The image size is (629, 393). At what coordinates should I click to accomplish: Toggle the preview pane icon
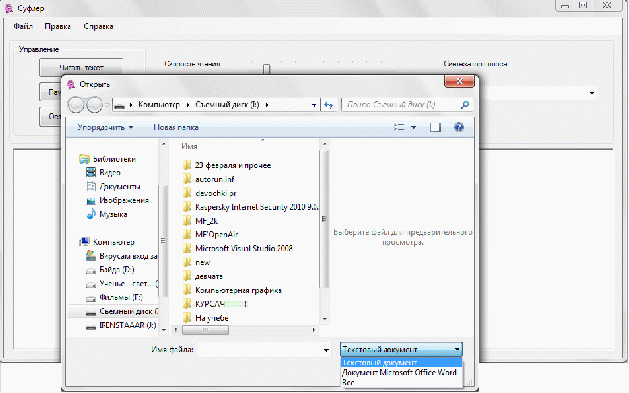435,128
